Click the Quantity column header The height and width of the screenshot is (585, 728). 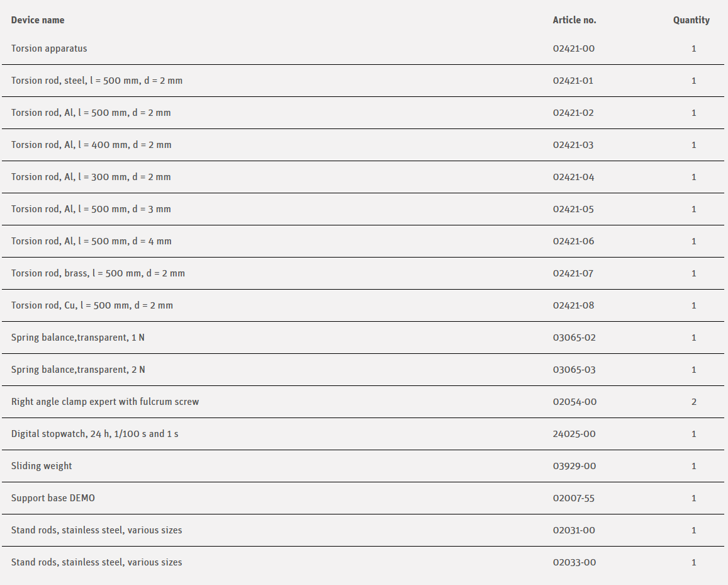point(691,20)
